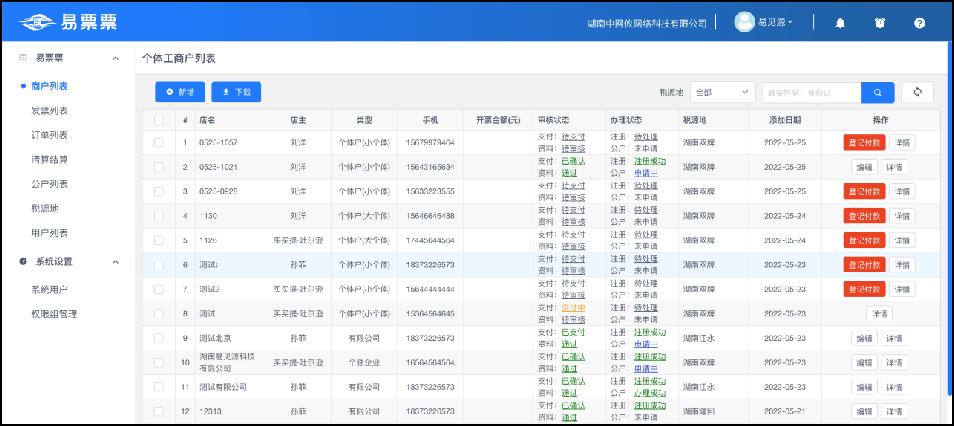This screenshot has width=954, height=426.
Task: Click 编辑 for row 9 测试北京
Action: (864, 338)
